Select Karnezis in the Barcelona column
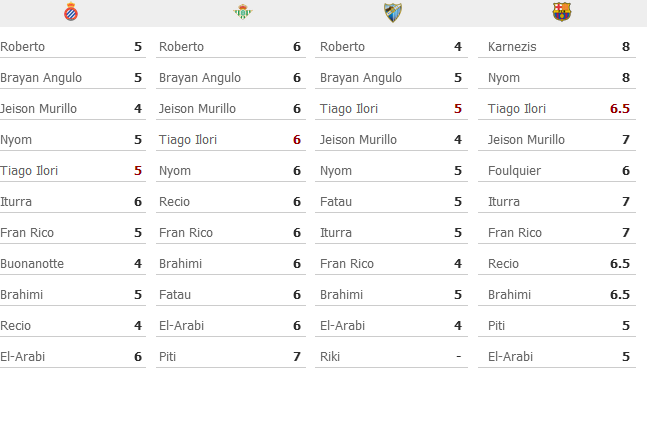This screenshot has width=647, height=430. click(x=512, y=47)
